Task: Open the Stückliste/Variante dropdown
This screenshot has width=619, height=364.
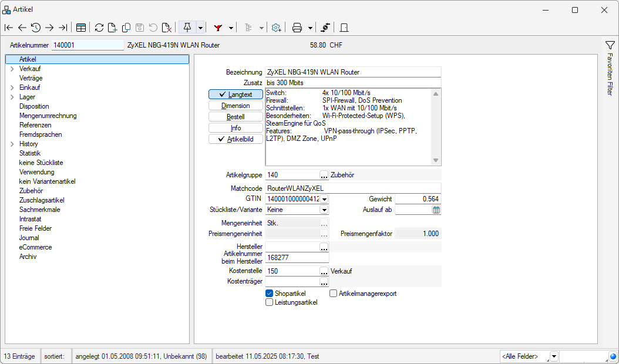Action: click(x=324, y=210)
